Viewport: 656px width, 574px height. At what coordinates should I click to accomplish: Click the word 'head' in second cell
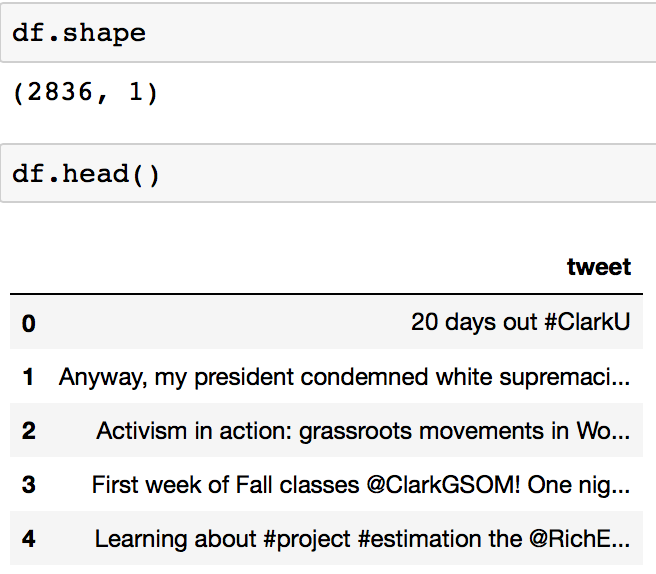(x=95, y=174)
